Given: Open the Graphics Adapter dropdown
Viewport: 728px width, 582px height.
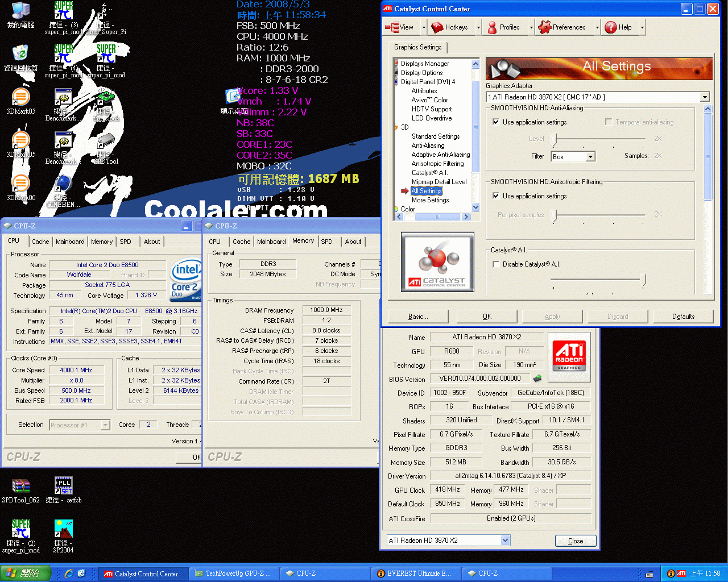Looking at the screenshot, I should pyautogui.click(x=705, y=97).
